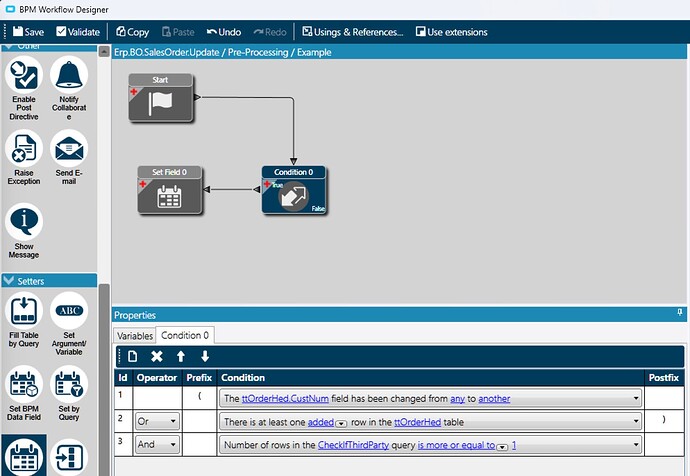Click the palette scroll-up arrow
This screenshot has height=476, width=690.
[x=104, y=51]
